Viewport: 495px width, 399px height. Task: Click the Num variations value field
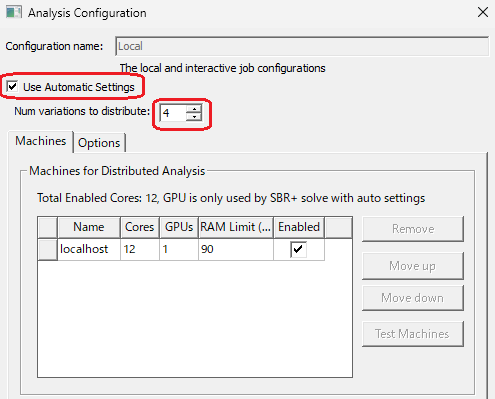(x=172, y=113)
